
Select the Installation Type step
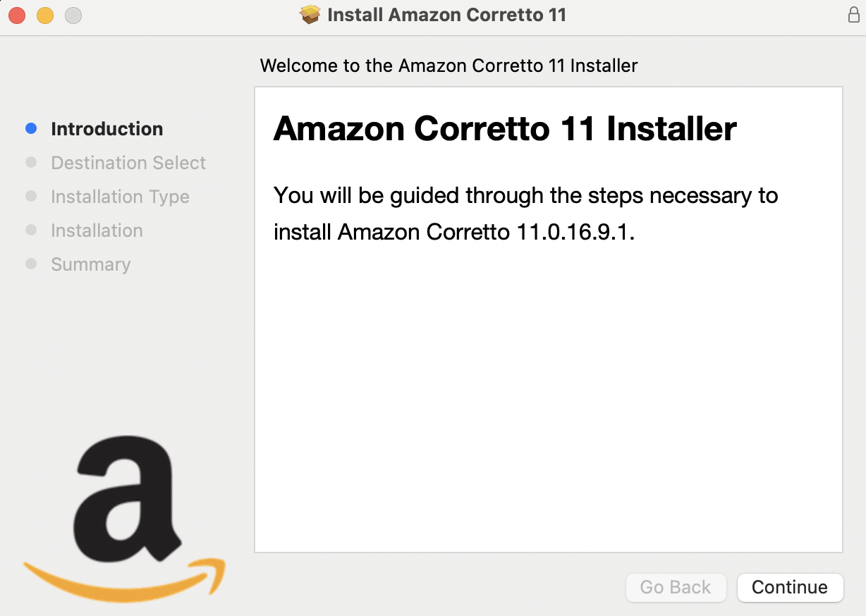click(120, 197)
